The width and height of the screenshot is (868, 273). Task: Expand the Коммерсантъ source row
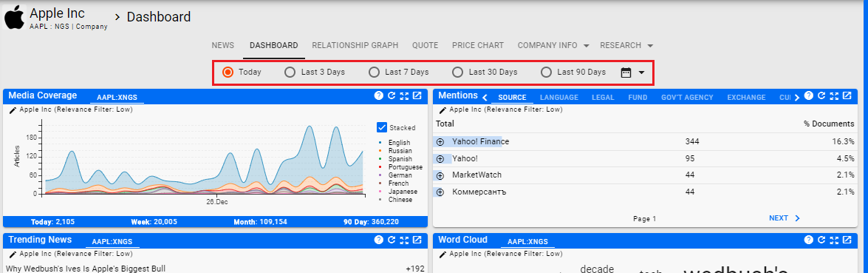[440, 192]
